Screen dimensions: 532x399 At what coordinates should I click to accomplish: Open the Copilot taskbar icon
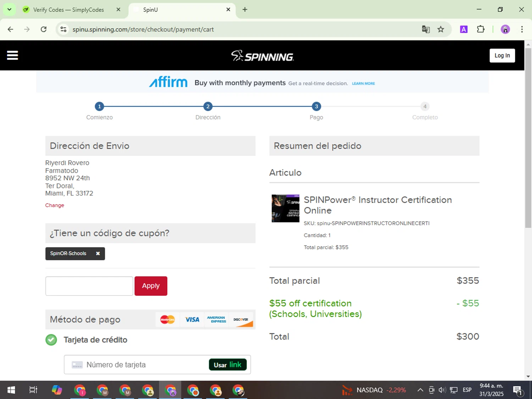[x=57, y=390]
